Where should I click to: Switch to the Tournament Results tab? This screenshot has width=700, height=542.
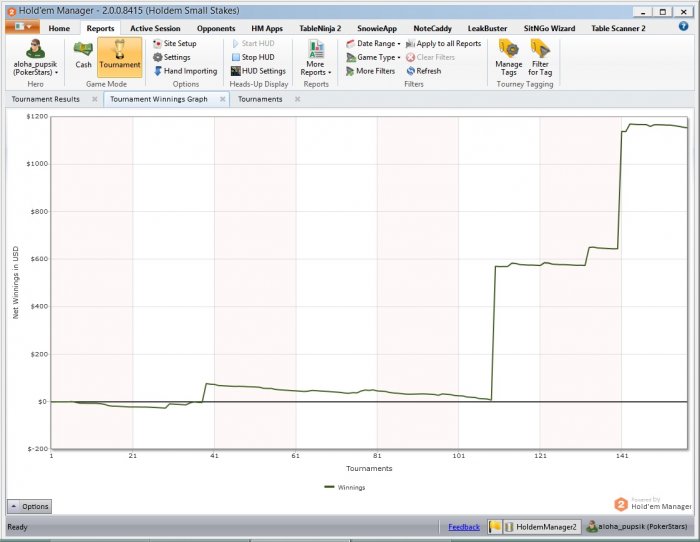pos(46,100)
